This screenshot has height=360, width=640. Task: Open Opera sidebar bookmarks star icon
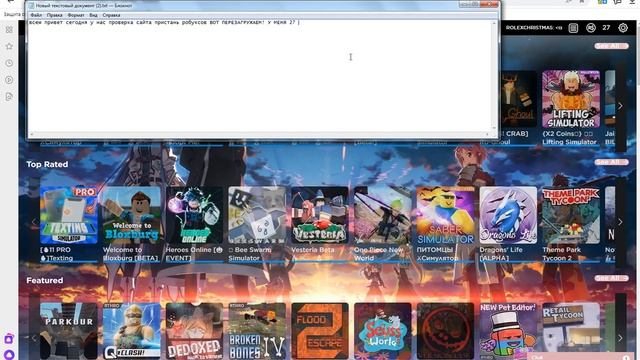[x=9, y=47]
